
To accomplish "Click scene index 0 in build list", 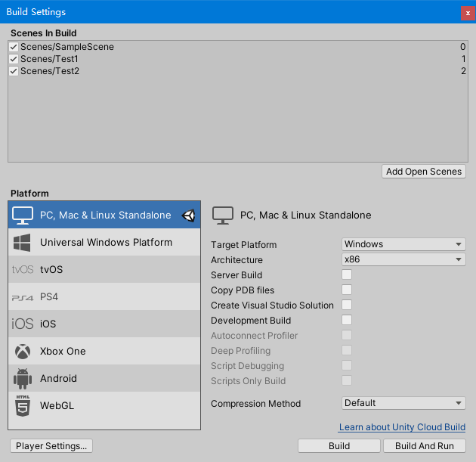I will pyautogui.click(x=462, y=47).
